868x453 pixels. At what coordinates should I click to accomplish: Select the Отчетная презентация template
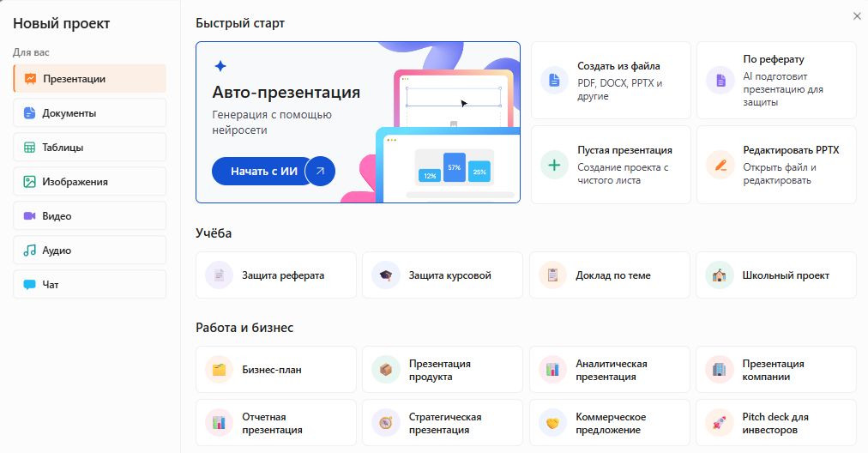[x=276, y=422]
